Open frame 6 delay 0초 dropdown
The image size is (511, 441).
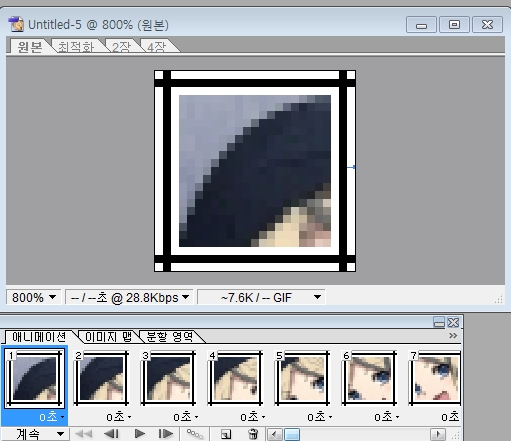coord(387,417)
